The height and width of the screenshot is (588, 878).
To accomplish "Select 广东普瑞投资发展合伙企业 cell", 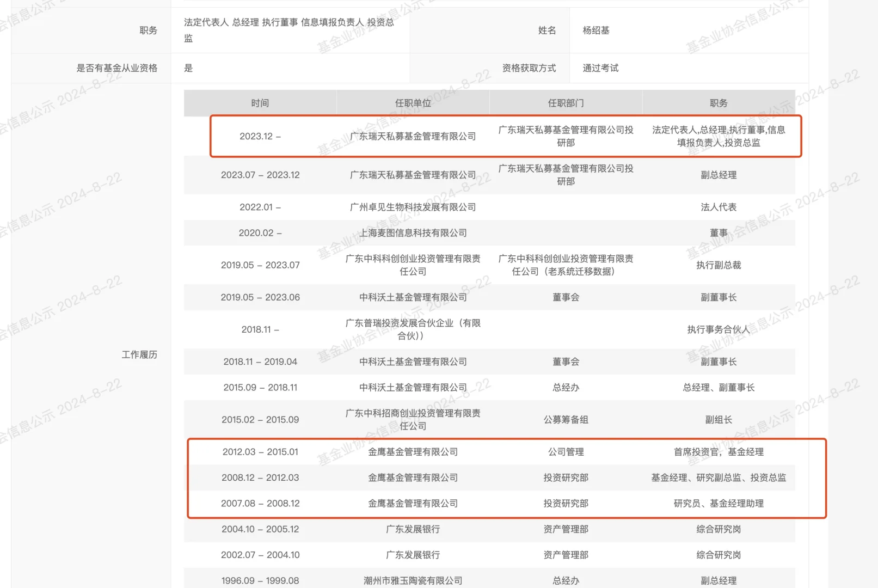I will pyautogui.click(x=413, y=329).
